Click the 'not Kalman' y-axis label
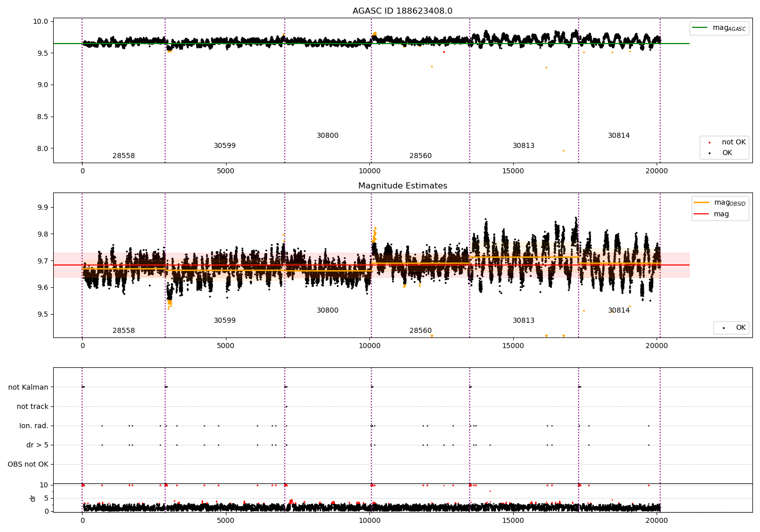Image resolution: width=760 pixels, height=532 pixels. click(x=28, y=387)
